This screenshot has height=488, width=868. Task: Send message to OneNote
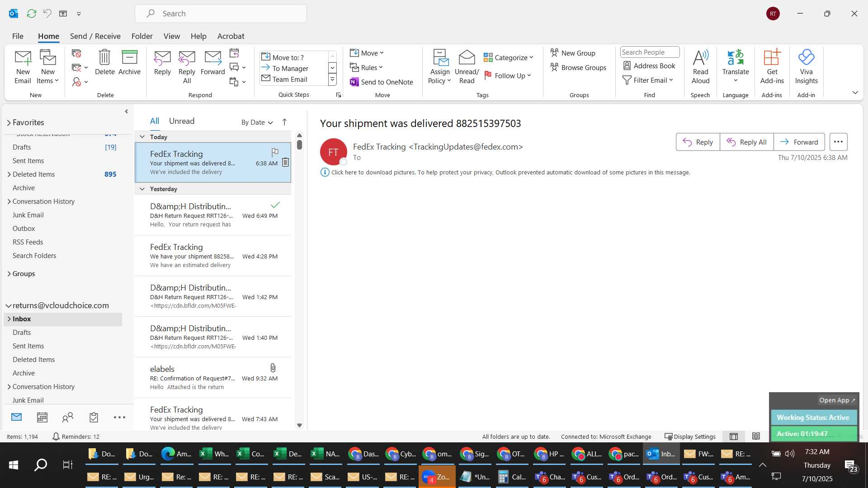tap(382, 82)
